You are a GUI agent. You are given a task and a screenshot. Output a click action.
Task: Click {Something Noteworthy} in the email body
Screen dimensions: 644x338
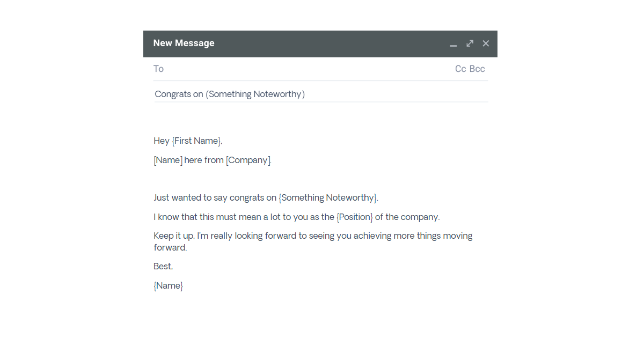click(x=328, y=198)
